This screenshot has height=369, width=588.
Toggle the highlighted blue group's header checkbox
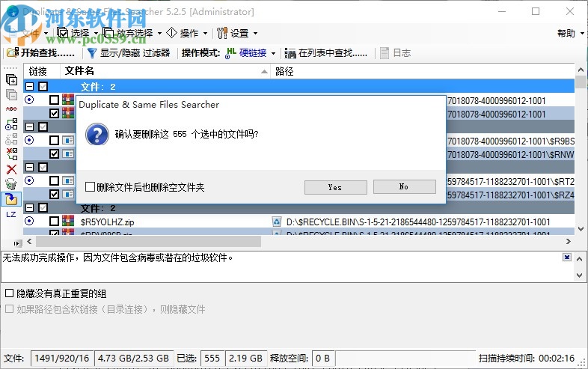click(x=43, y=87)
